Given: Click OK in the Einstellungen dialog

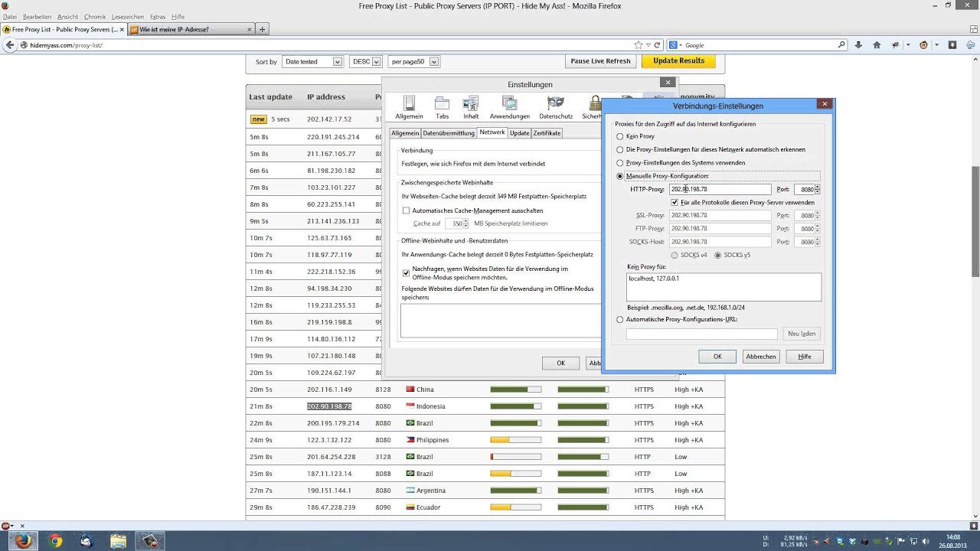Looking at the screenshot, I should [560, 363].
